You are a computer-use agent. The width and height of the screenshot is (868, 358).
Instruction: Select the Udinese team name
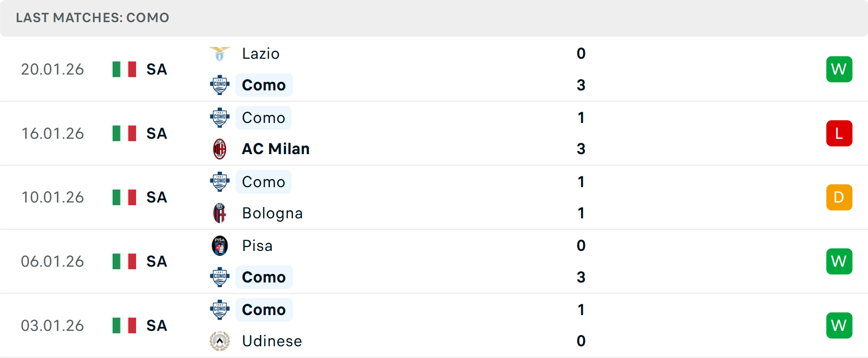(x=272, y=341)
